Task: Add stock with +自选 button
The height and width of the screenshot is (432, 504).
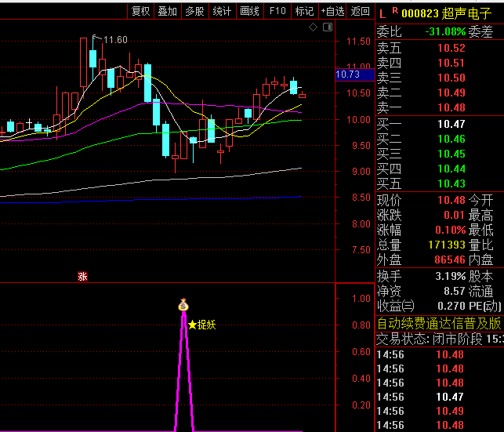Action: 332,11
